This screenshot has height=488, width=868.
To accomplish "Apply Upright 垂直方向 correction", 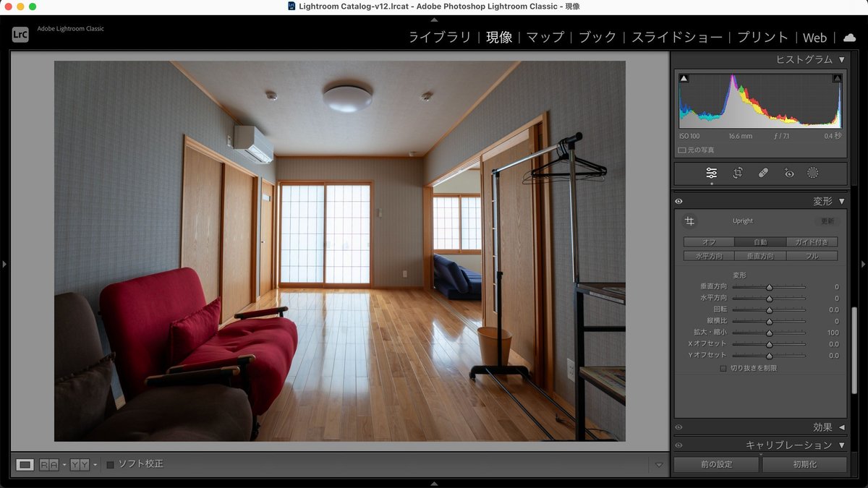I will 760,256.
